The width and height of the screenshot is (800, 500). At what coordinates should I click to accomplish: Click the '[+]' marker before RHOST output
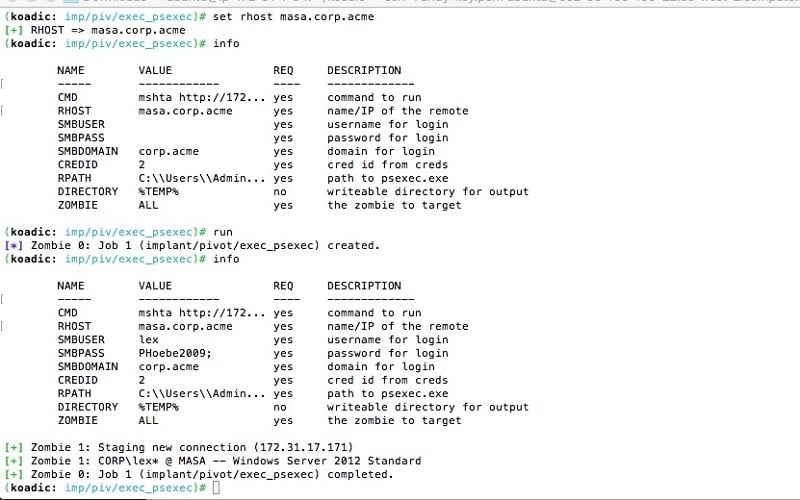tap(13, 30)
